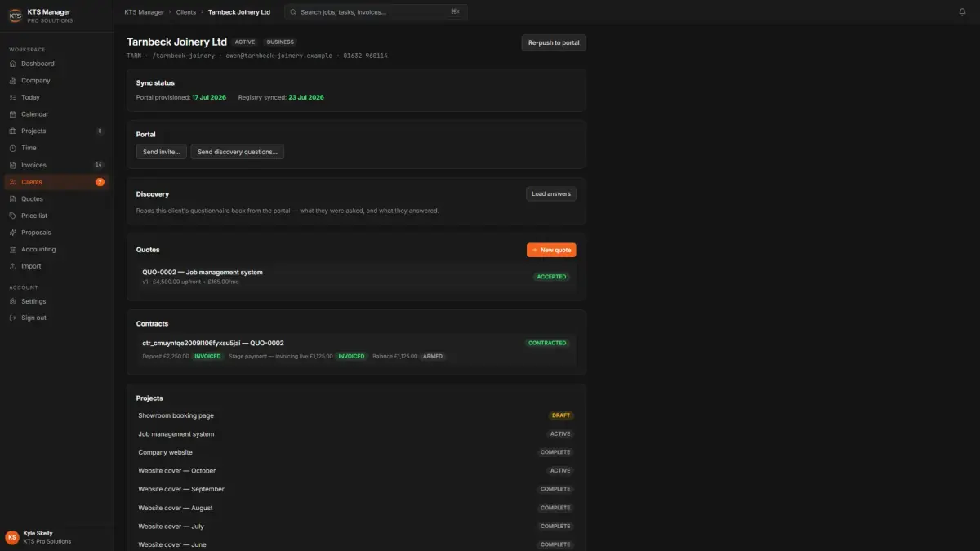Open the Calendar page
The height and width of the screenshot is (551, 980).
click(x=56, y=114)
